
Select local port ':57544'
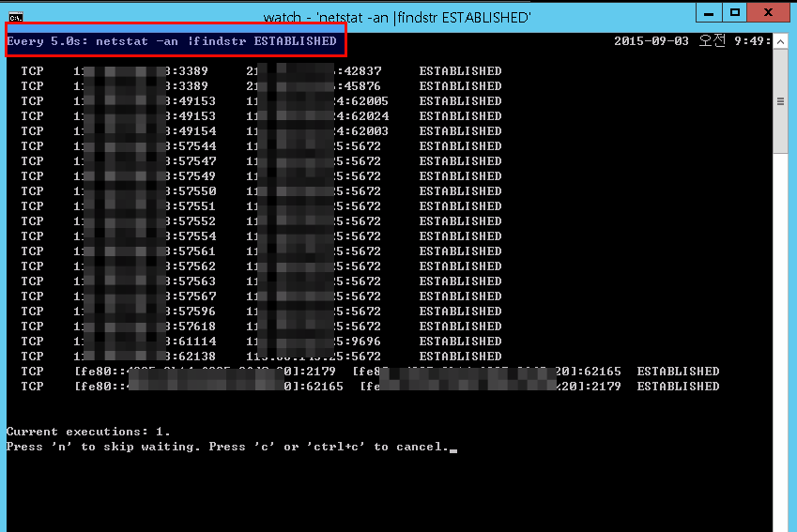point(194,146)
